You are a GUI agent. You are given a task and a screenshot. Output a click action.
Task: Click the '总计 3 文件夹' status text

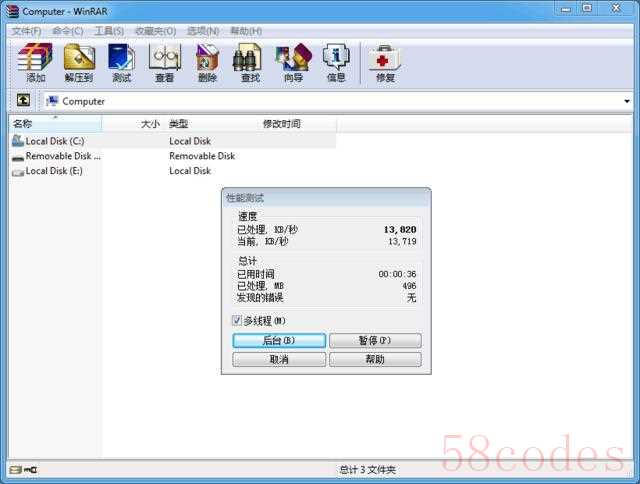pos(367,470)
